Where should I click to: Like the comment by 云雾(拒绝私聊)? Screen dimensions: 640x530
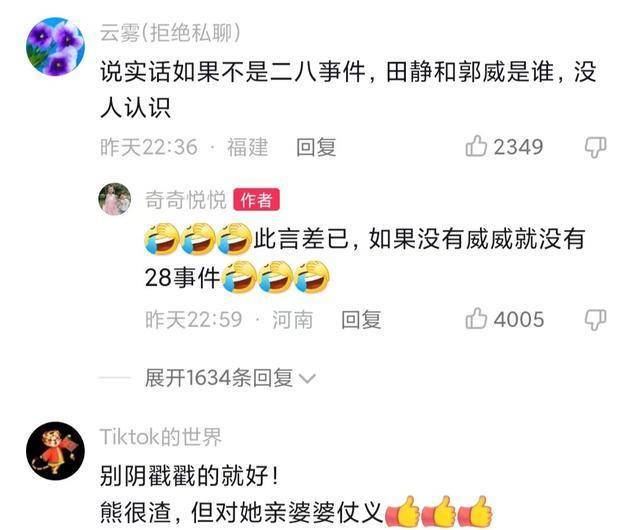click(476, 146)
